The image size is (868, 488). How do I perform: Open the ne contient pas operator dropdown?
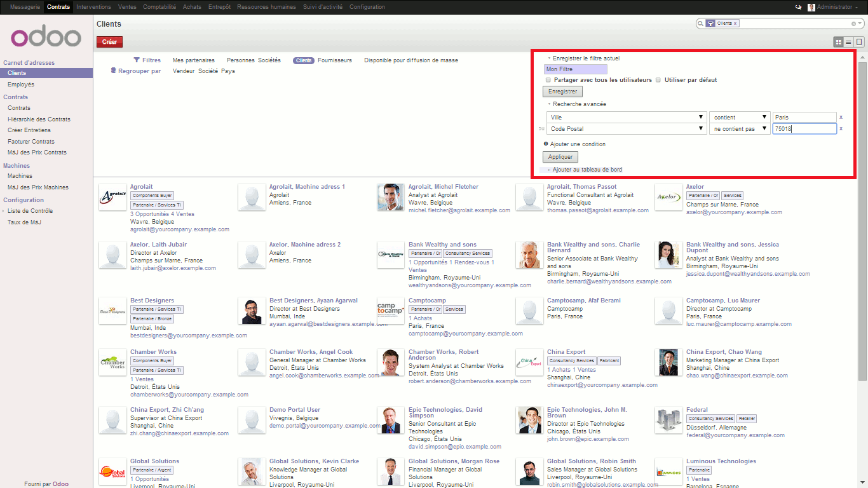(x=740, y=128)
